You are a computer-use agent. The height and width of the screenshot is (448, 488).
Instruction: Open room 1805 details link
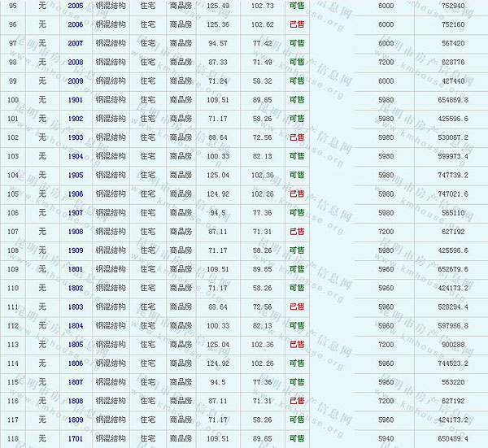75,345
